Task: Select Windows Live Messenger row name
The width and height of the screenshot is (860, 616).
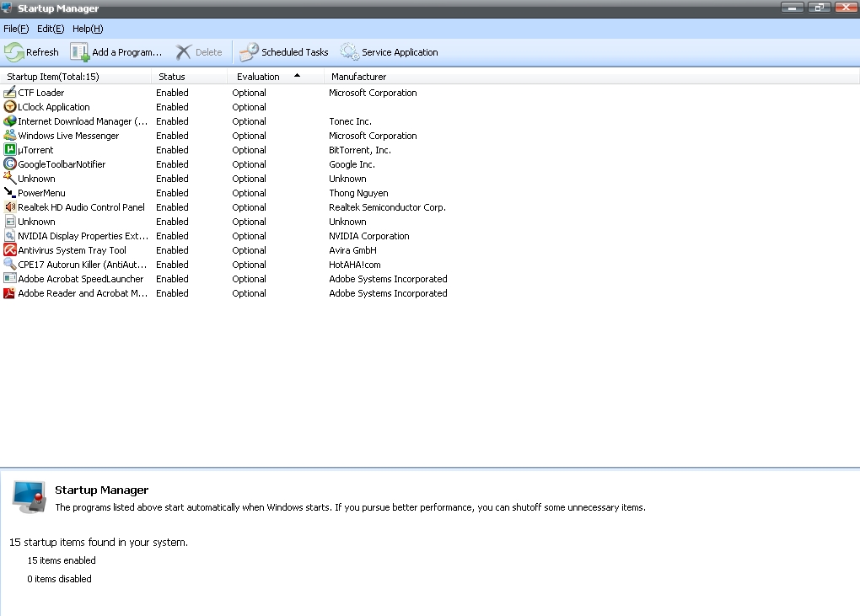Action: click(x=68, y=136)
